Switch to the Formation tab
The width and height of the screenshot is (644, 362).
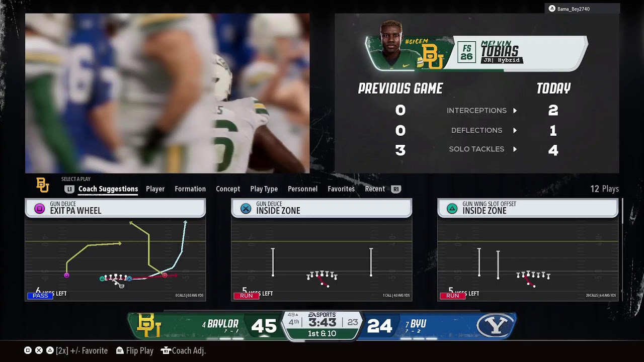coord(190,189)
